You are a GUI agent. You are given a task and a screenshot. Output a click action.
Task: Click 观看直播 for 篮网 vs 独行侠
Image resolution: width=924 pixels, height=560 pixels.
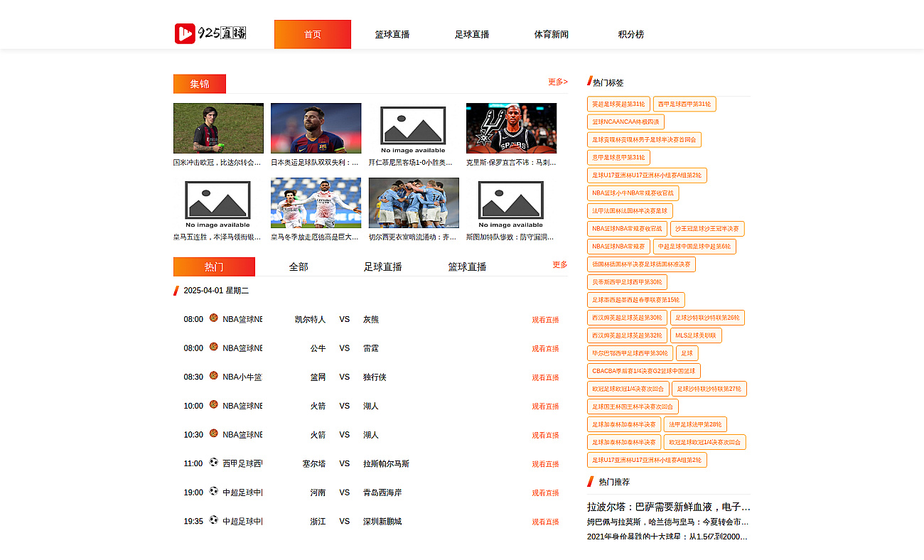tap(546, 377)
